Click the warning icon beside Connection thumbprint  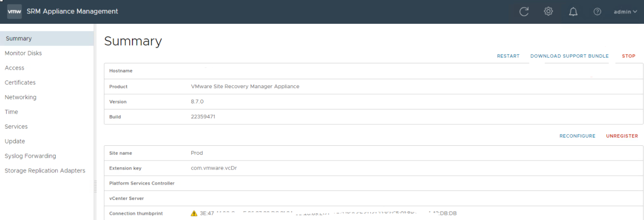(x=194, y=213)
